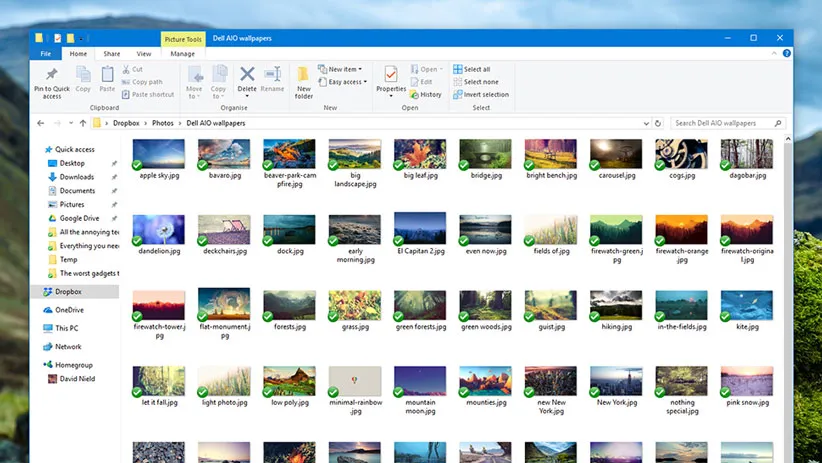Collapse the ribbon with the chevron
The image size is (822, 463).
[774, 54]
